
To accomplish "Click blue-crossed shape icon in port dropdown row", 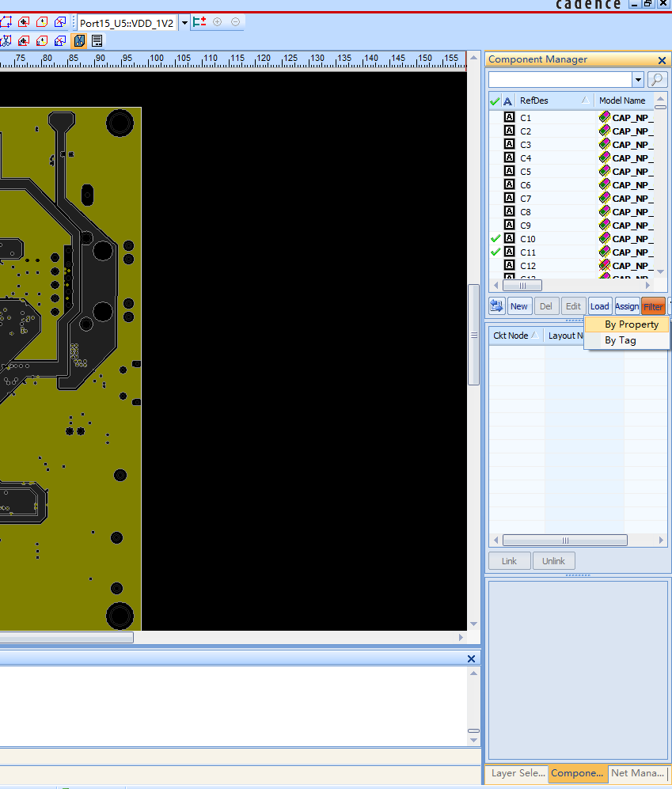I will tap(60, 22).
